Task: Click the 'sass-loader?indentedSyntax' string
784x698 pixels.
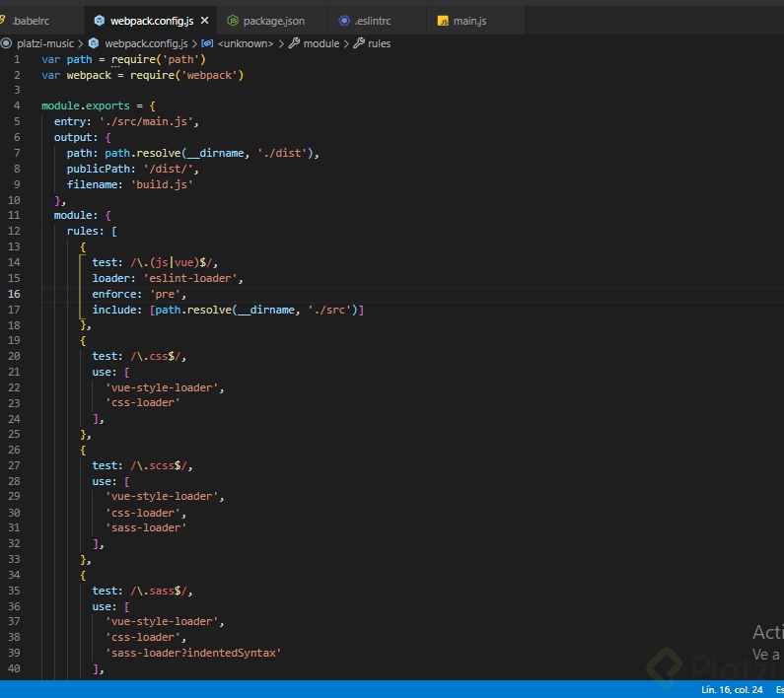Action: [193, 653]
